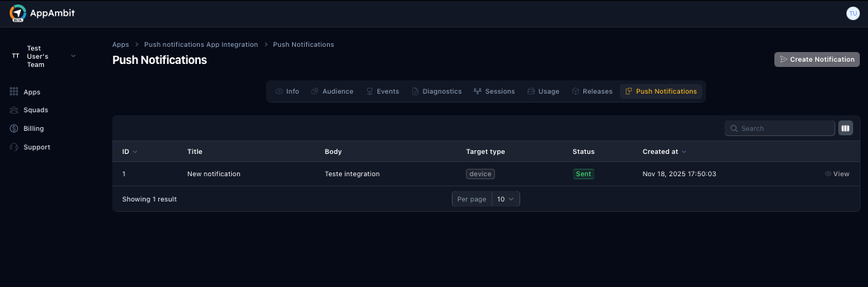View the New notification row

pos(837,174)
